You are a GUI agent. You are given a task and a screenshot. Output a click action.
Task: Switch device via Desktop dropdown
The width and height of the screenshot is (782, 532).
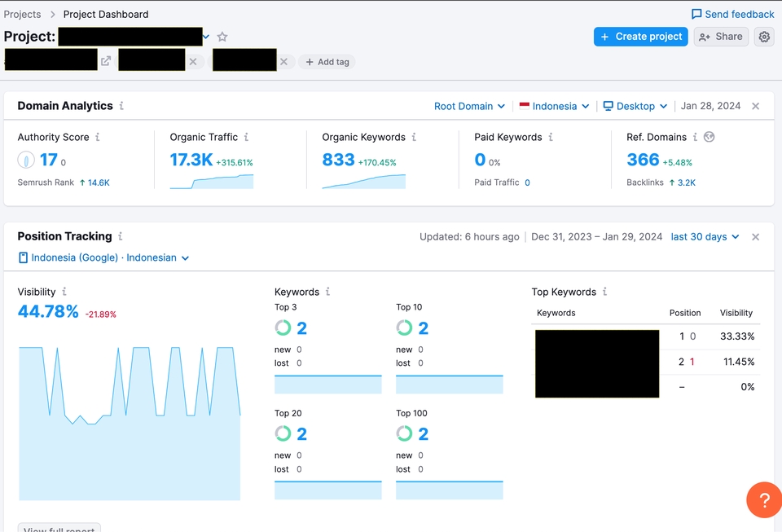click(x=635, y=106)
